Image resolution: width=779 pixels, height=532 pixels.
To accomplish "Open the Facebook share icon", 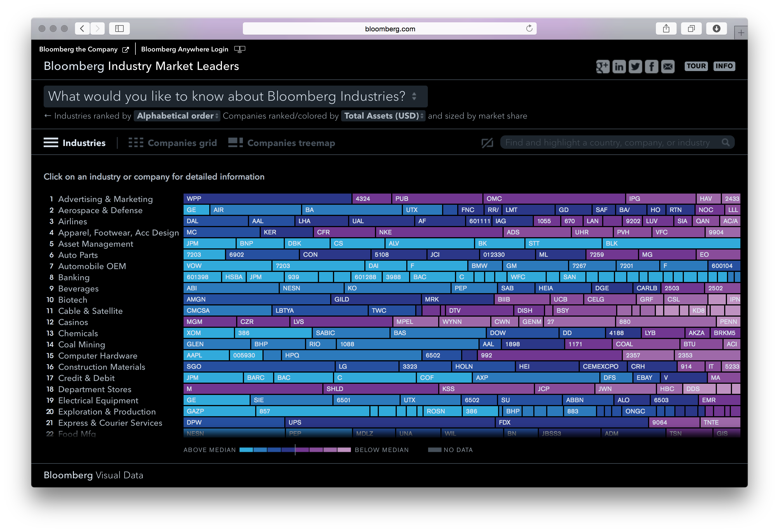I will [652, 66].
